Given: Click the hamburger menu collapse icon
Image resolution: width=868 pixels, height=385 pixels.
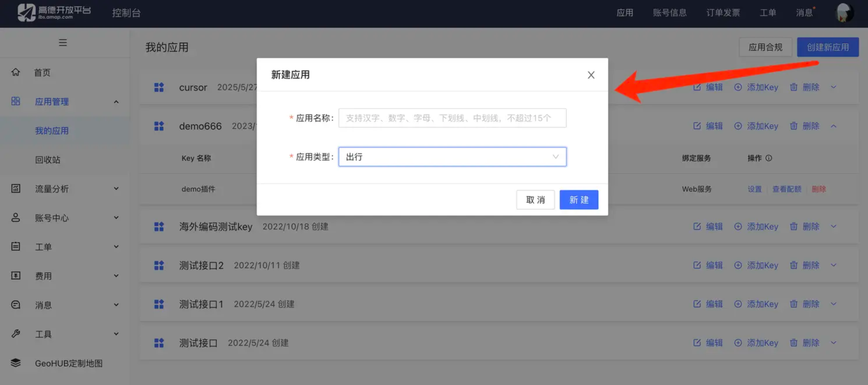Looking at the screenshot, I should [63, 42].
